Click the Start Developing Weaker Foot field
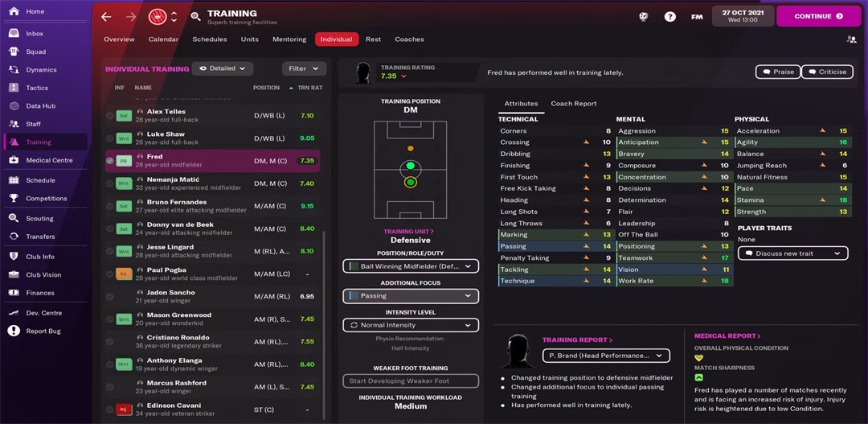Screen dimensions: 868x424 (410, 381)
